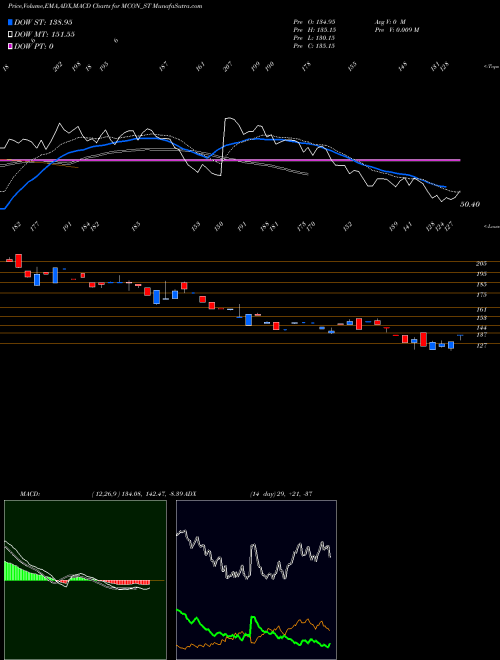Screen dimensions: 500x660
Task: Click the 144 price level label
Action: click(x=481, y=327)
